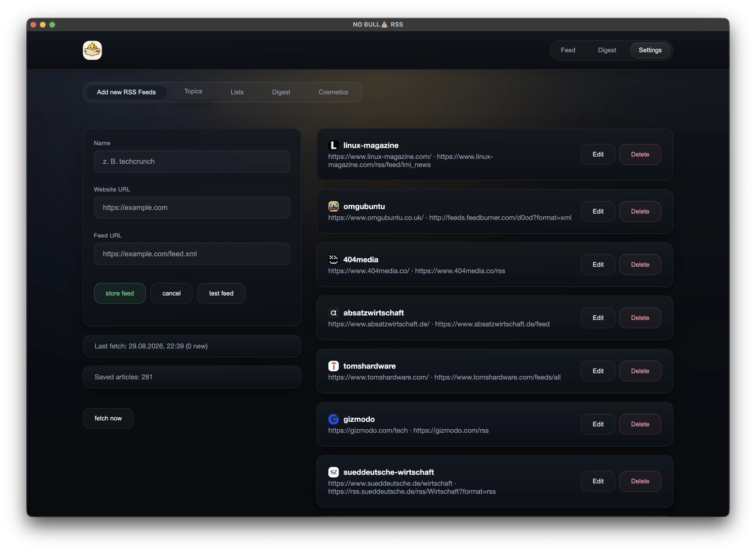Delete the linux-magazine feed
The height and width of the screenshot is (552, 756).
[x=640, y=154]
